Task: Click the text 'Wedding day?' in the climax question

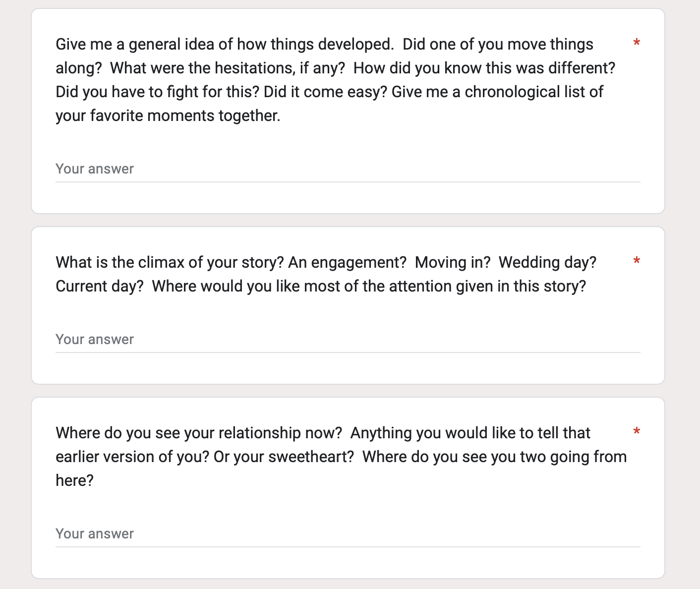Action: pos(547,262)
